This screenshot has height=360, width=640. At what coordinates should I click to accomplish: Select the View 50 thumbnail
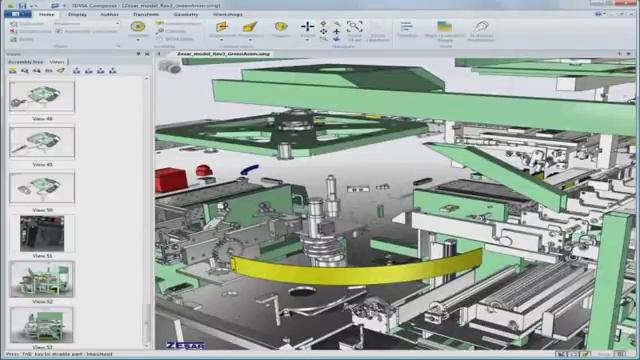pyautogui.click(x=42, y=188)
